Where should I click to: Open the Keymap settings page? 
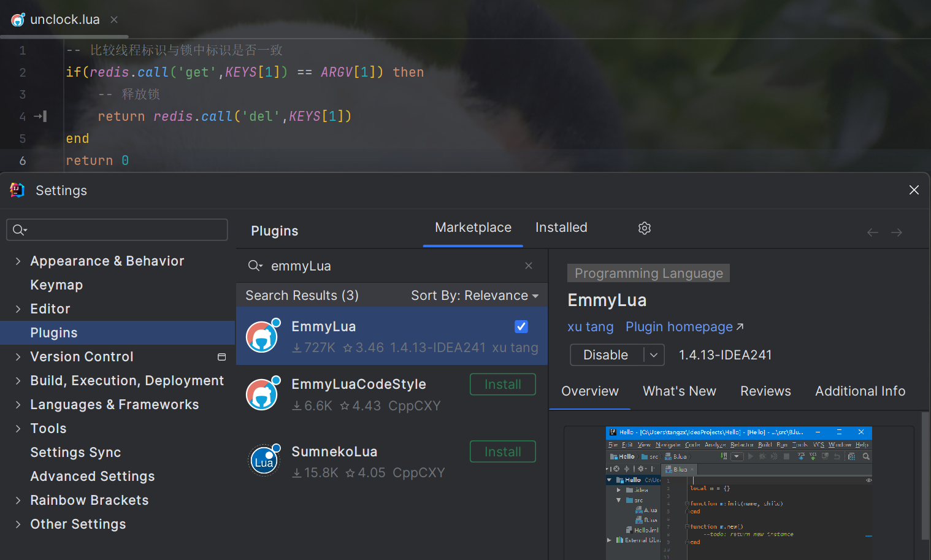tap(56, 285)
